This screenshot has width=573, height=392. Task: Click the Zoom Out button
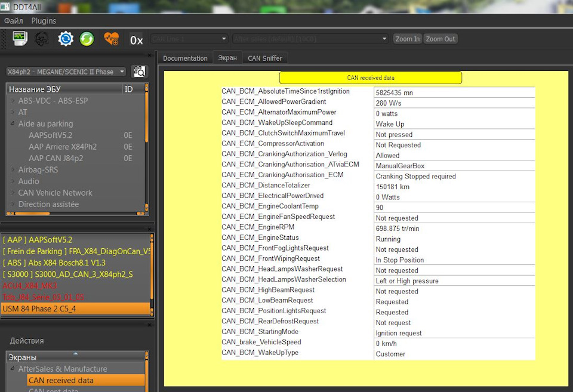coord(440,39)
